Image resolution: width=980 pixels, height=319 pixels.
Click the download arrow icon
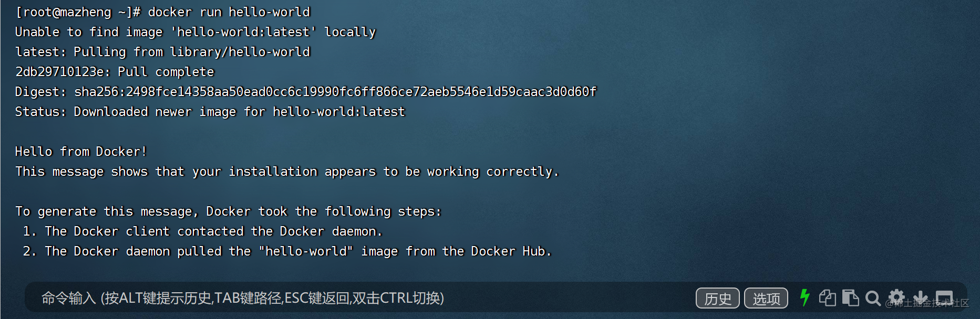tap(920, 297)
